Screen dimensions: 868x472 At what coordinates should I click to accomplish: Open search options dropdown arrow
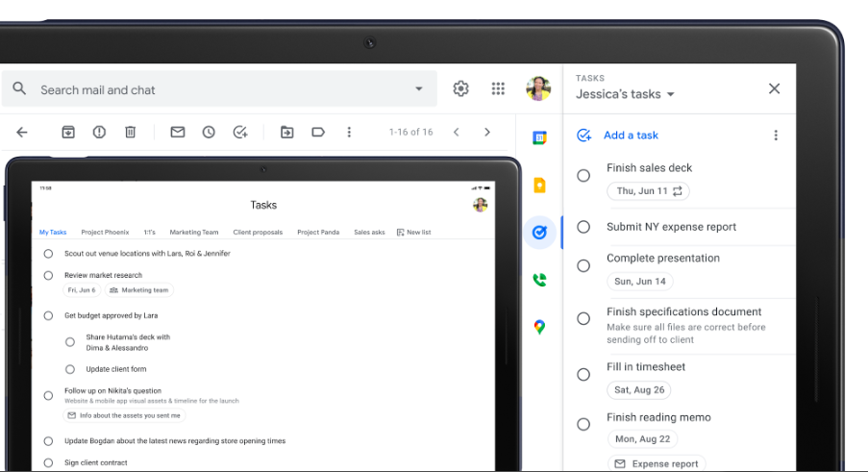point(419,89)
